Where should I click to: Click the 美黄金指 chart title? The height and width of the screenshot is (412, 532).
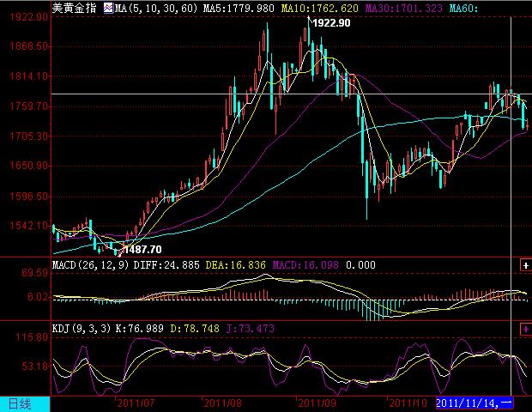tap(75, 8)
